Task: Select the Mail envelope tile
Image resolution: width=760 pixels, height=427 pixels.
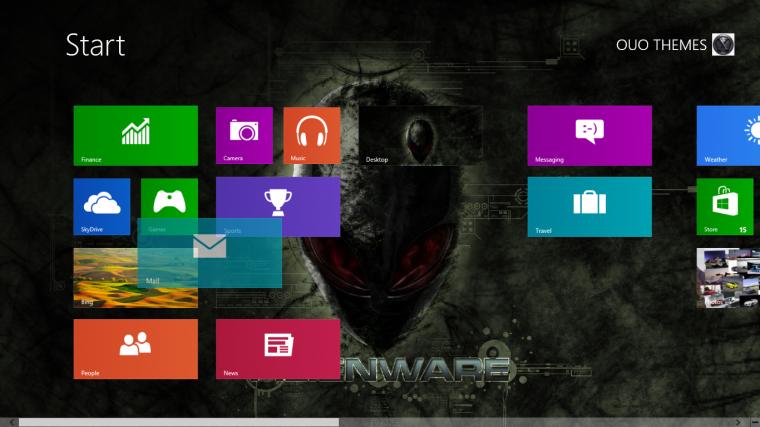Action: [209, 253]
